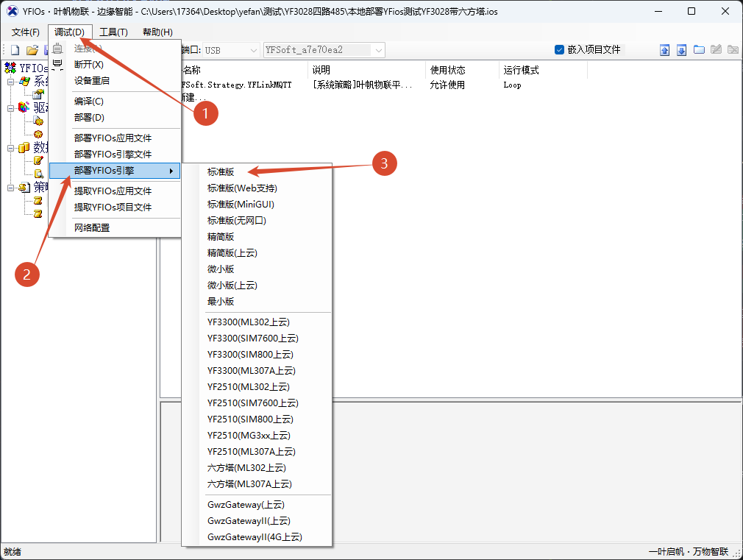The height and width of the screenshot is (560, 743).
Task: Click the 数据 database icon in the tree
Action: tap(22, 148)
